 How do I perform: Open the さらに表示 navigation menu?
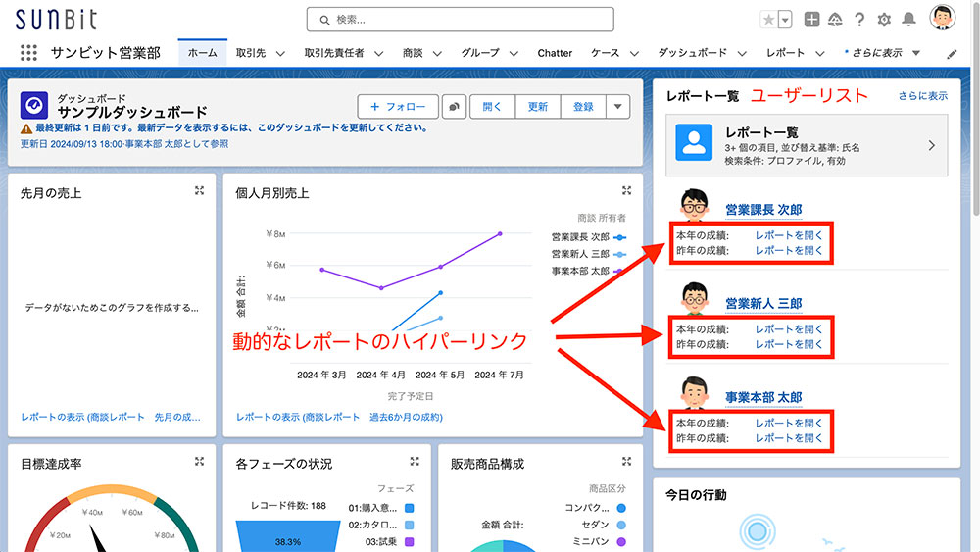tap(883, 53)
